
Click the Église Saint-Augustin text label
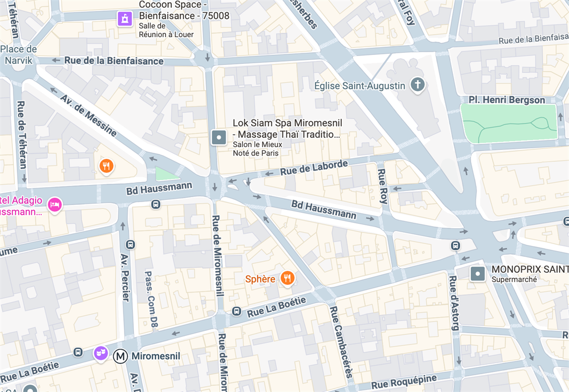click(360, 86)
